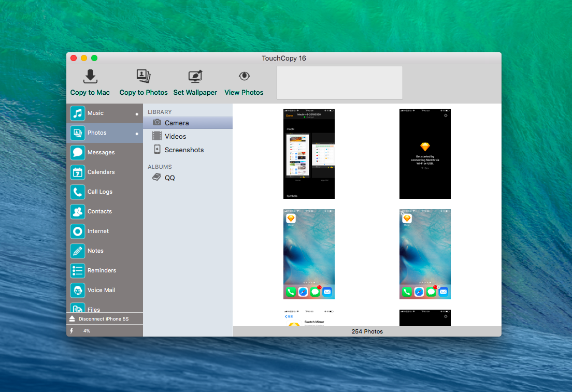Switch to the Music label in sidebar
The width and height of the screenshot is (572, 392).
pyautogui.click(x=95, y=113)
